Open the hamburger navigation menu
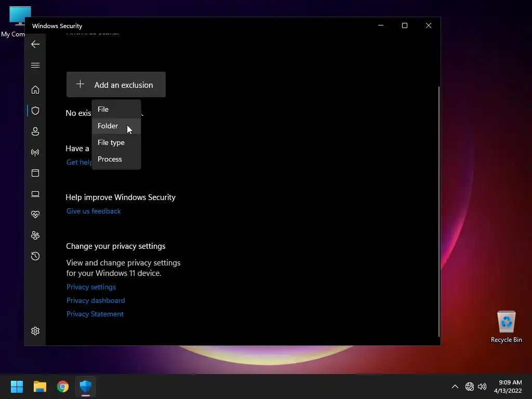 [x=35, y=65]
